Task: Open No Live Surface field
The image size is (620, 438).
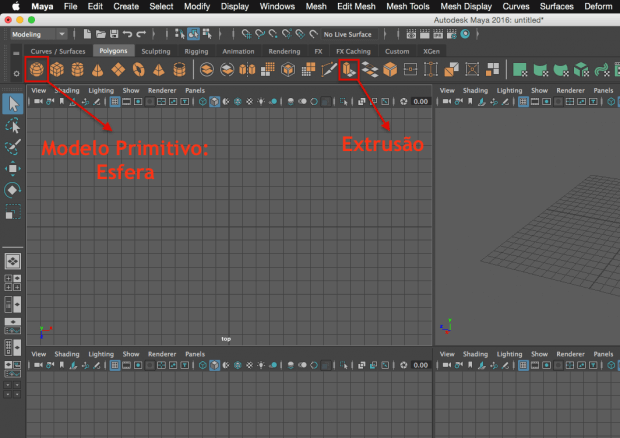Action: click(350, 34)
